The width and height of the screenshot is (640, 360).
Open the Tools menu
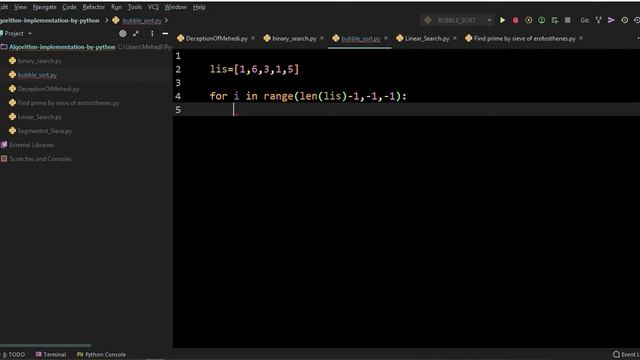point(135,7)
